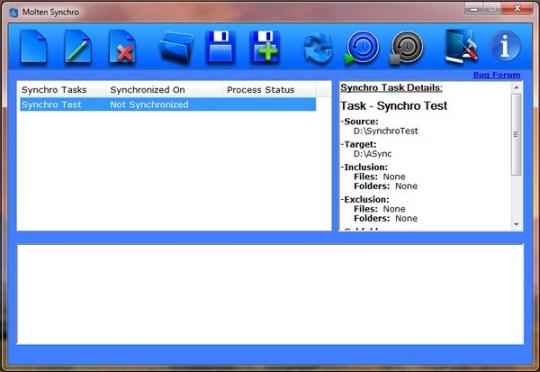Maximize the Molten Synchro window

point(492,9)
